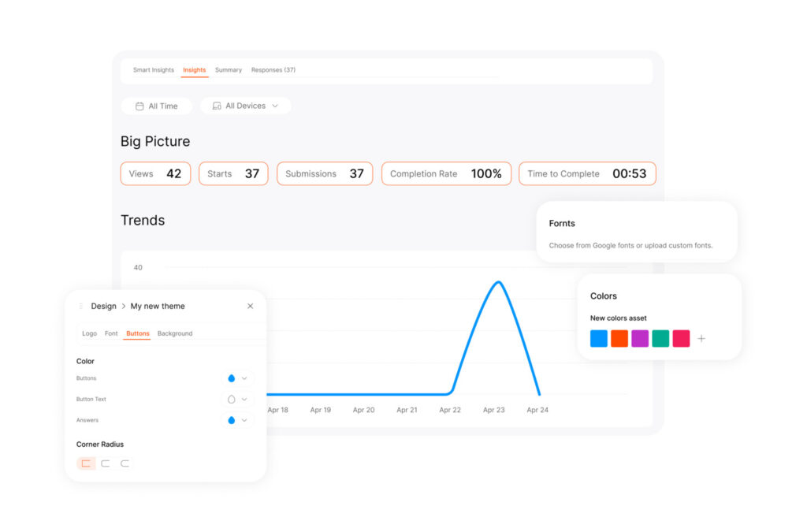Open the Answers color dropdown chevron
Image resolution: width=807 pixels, height=532 pixels.
[244, 420]
